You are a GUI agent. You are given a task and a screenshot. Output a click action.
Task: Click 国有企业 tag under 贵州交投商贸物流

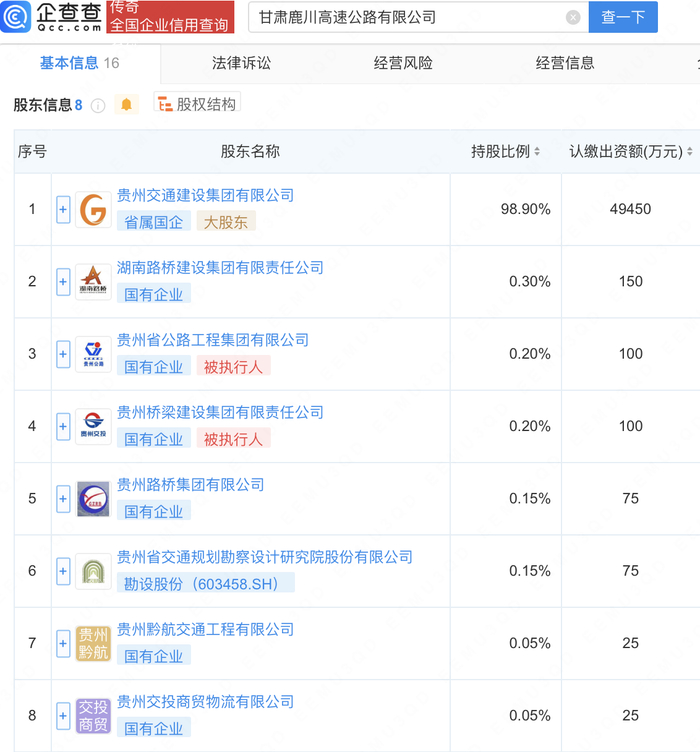pos(154,729)
